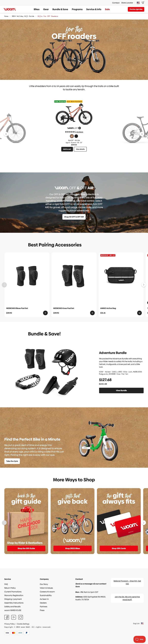Click Take the Quiz button
The height and width of the screenshot is (644, 148).
tap(12, 461)
